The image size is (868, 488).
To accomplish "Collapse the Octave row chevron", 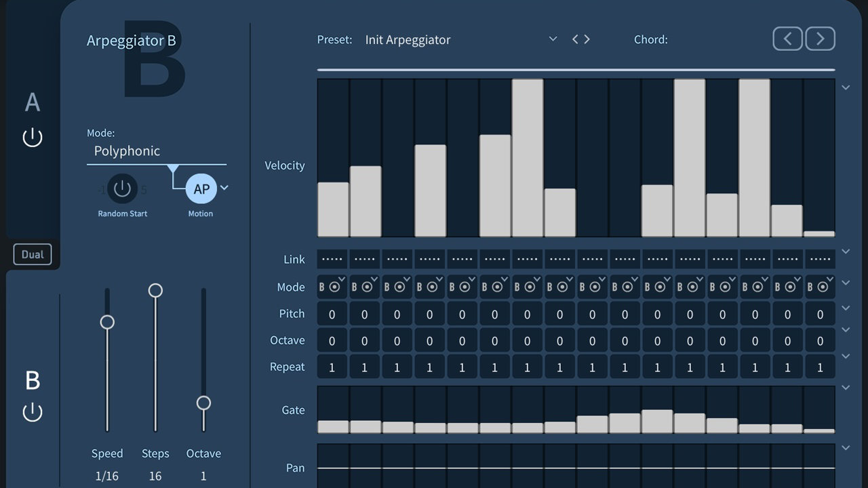I will tap(846, 330).
